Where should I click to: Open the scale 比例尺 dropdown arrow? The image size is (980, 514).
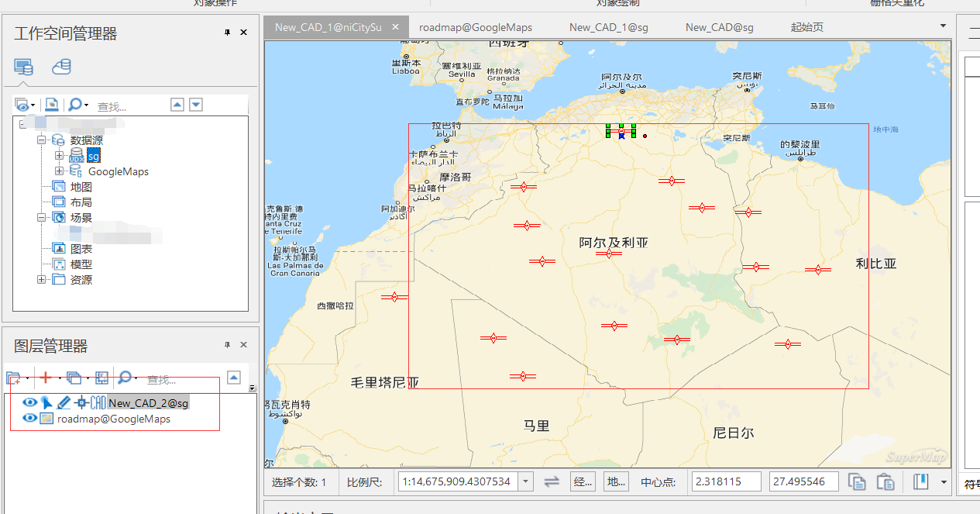tap(526, 481)
